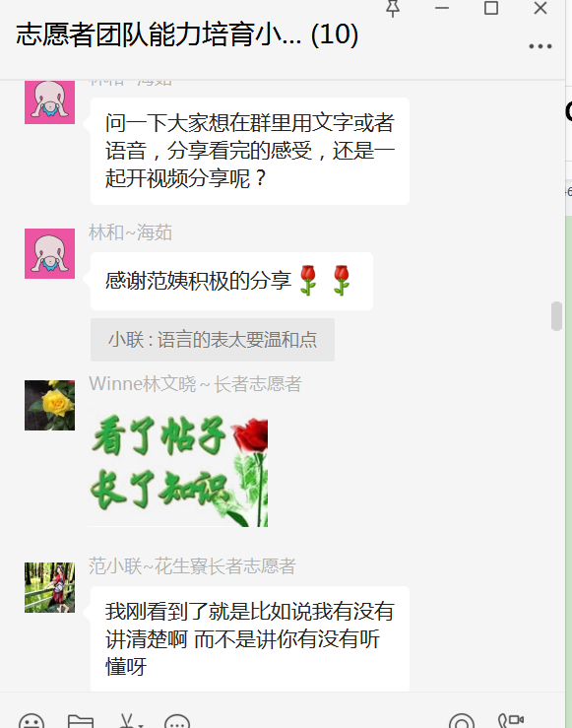Image resolution: width=572 pixels, height=728 pixels.
Task: Click the quoted 小联 reply message
Action: point(213,340)
